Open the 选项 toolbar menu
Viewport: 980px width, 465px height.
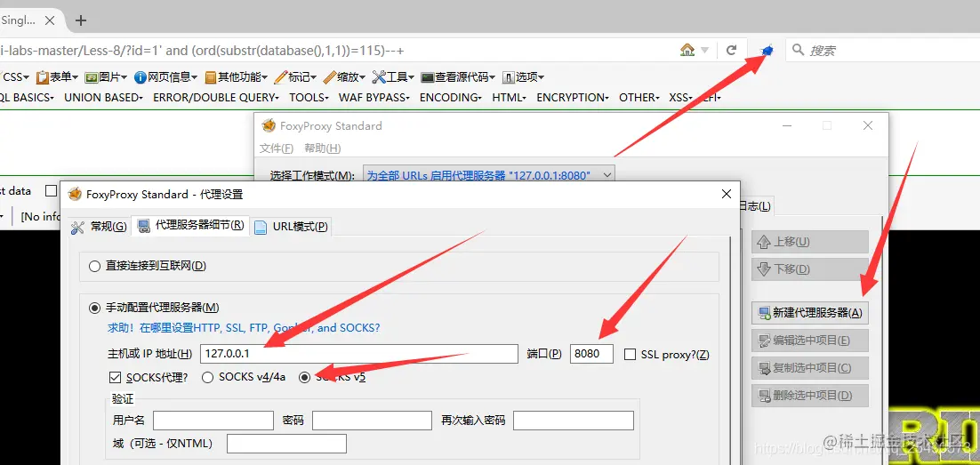523,77
